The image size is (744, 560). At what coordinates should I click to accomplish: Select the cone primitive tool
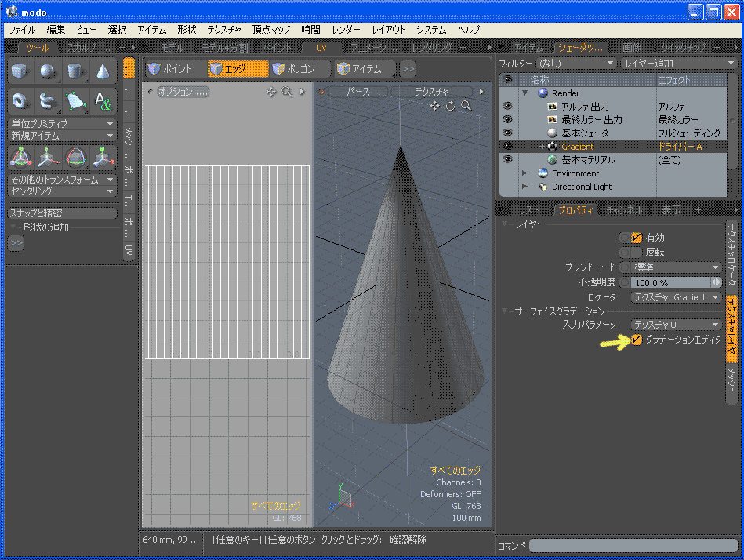[103, 71]
